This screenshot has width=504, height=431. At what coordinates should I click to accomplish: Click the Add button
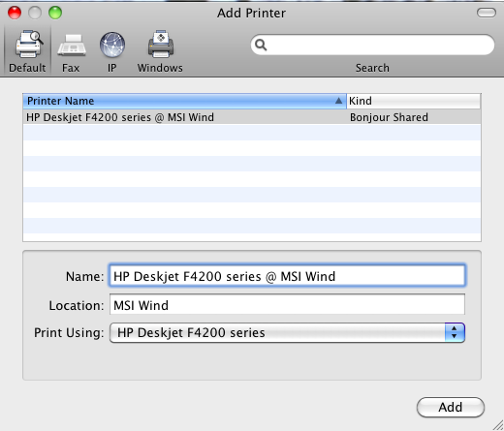pyautogui.click(x=451, y=407)
